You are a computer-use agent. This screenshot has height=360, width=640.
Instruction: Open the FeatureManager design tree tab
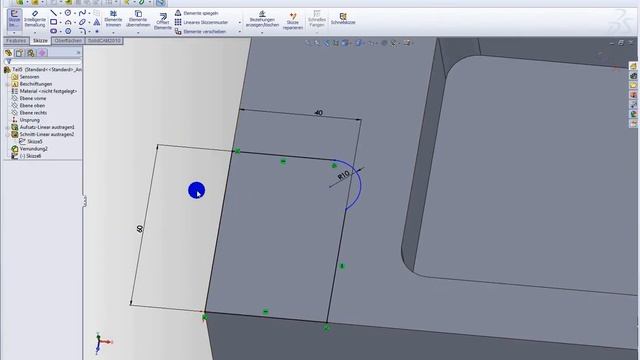[8, 53]
